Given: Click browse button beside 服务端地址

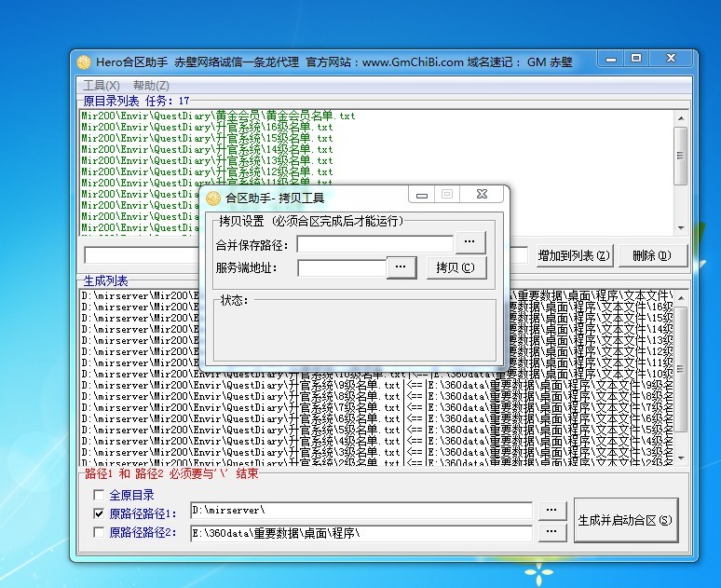Looking at the screenshot, I should tap(401, 267).
